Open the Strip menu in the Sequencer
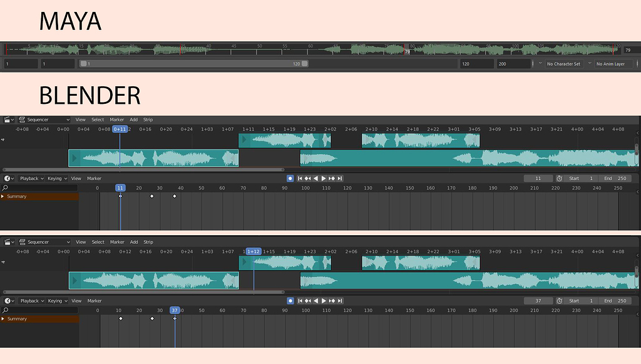This screenshot has height=364, width=641. coord(148,119)
